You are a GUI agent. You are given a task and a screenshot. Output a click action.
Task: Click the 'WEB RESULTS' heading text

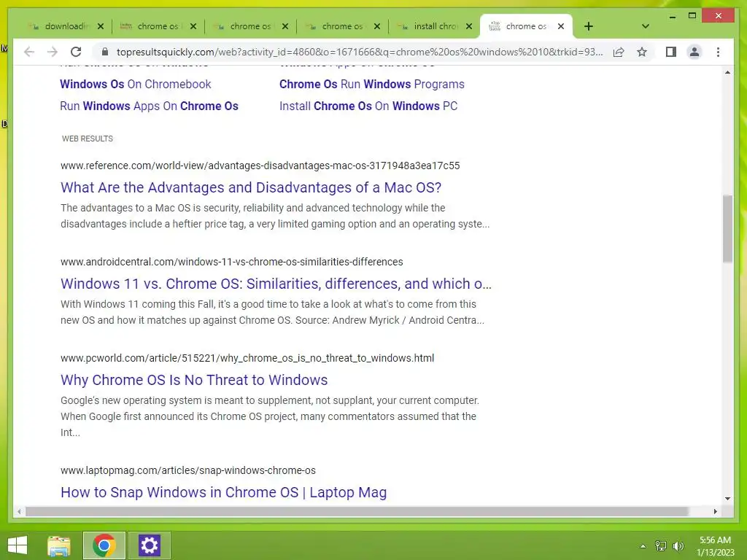coord(88,139)
